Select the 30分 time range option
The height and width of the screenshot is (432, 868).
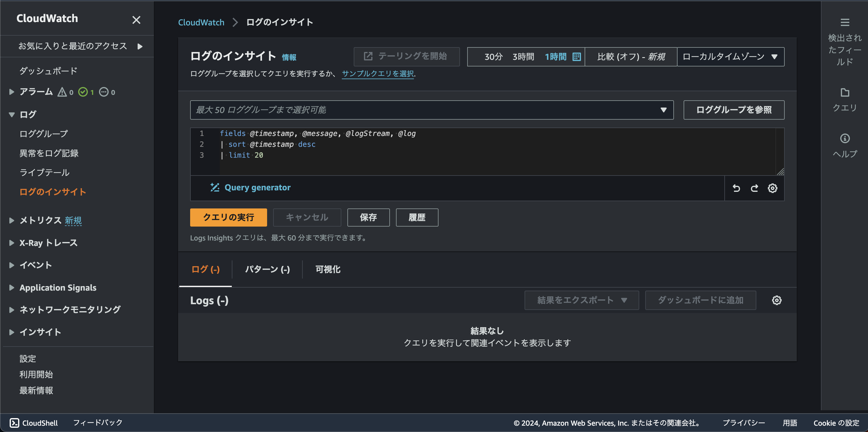[493, 57]
